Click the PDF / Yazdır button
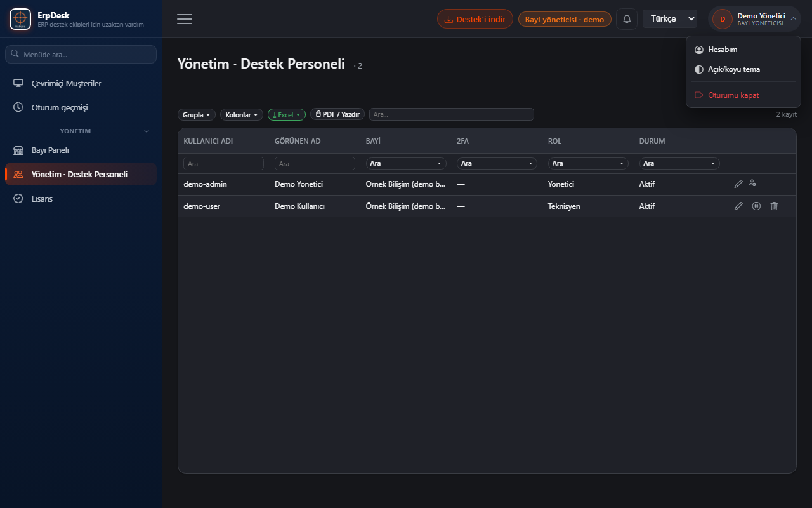Image resolution: width=812 pixels, height=508 pixels. tap(337, 115)
